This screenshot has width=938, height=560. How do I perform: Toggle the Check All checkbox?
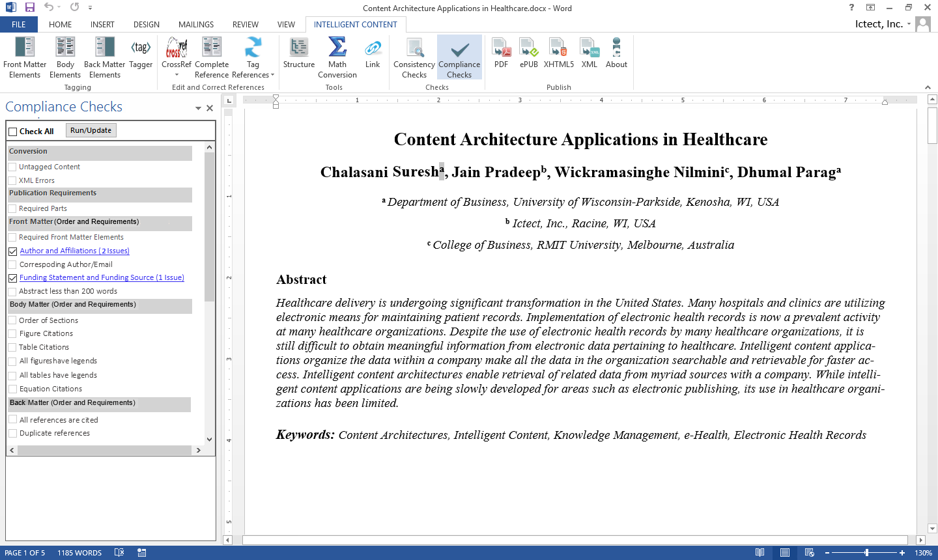click(12, 132)
